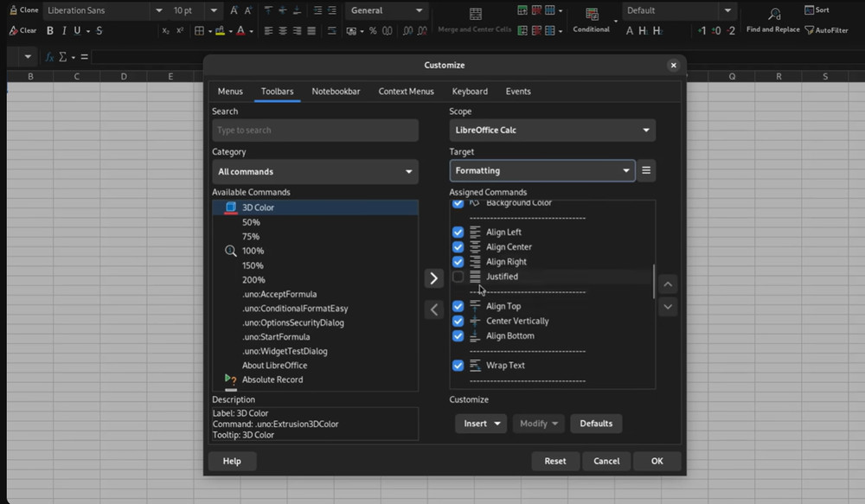The height and width of the screenshot is (504, 865).
Task: Open the toolbar hamburger menu beside Target
Action: pyautogui.click(x=646, y=170)
